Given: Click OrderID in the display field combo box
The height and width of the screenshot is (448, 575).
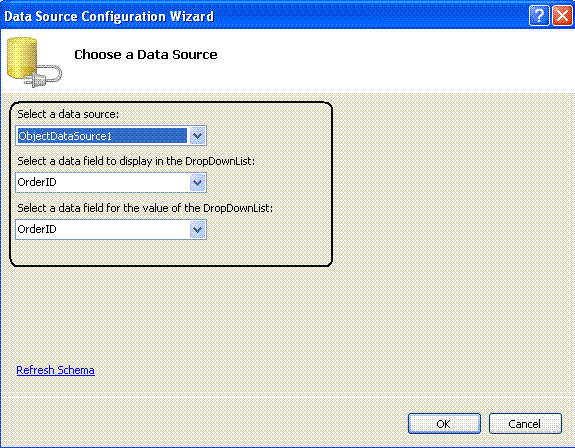Looking at the screenshot, I should [x=37, y=182].
